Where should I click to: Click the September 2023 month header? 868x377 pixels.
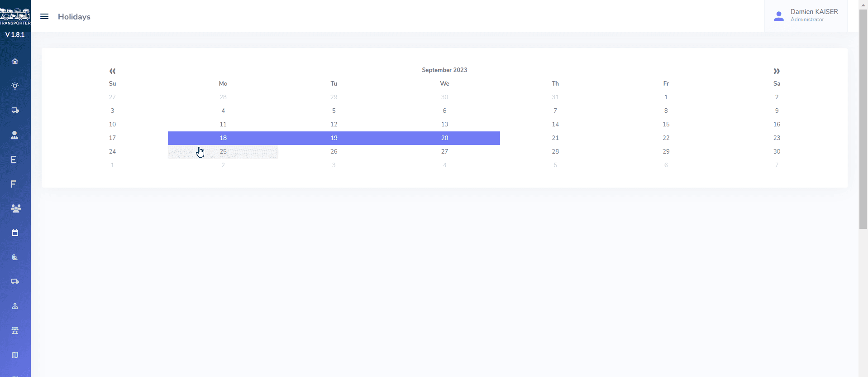[x=444, y=70]
